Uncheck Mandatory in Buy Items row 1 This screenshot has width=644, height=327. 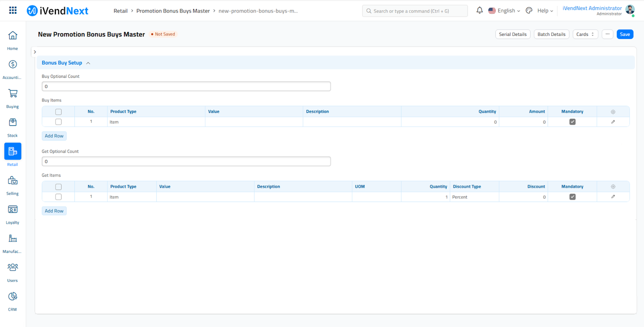[572, 122]
